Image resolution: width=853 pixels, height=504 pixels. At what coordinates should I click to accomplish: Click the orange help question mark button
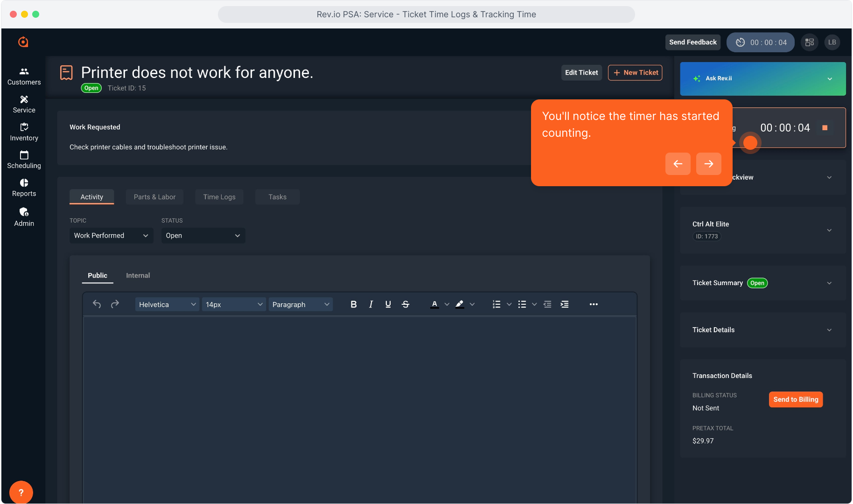tap(21, 492)
